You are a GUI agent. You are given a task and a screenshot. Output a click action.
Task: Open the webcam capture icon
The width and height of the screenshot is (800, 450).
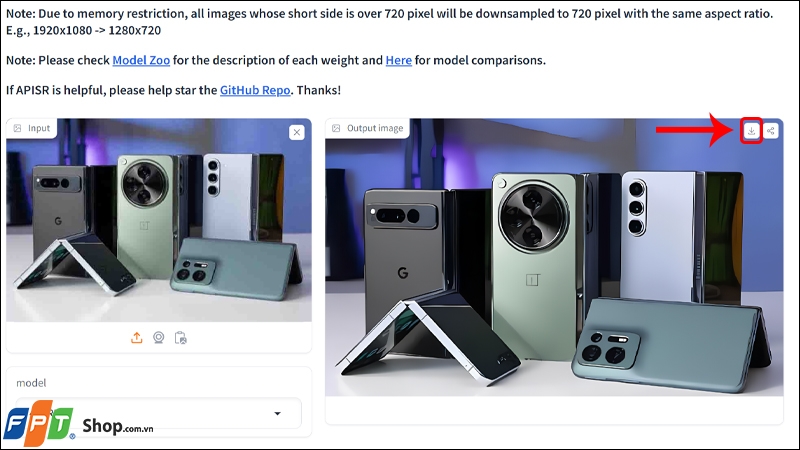pyautogui.click(x=159, y=338)
